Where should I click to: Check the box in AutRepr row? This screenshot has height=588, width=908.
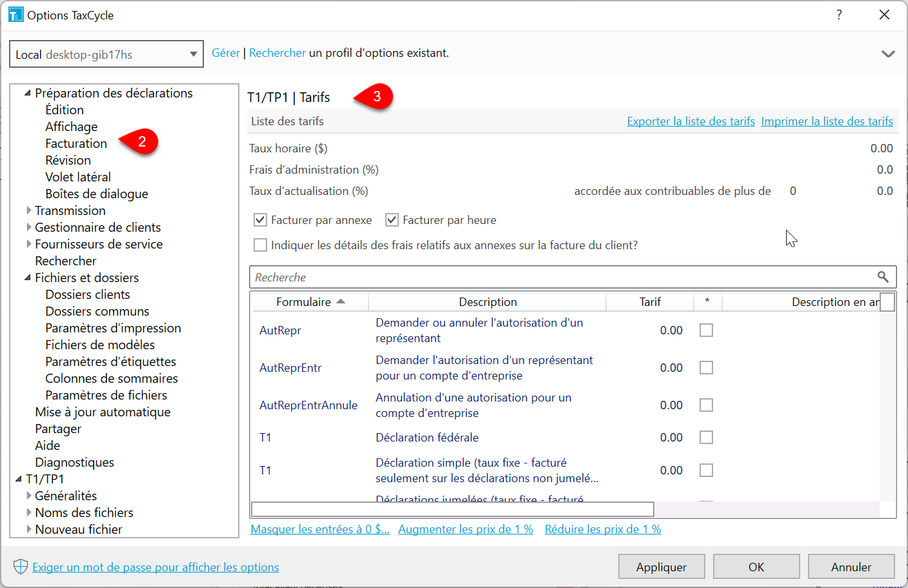707,330
